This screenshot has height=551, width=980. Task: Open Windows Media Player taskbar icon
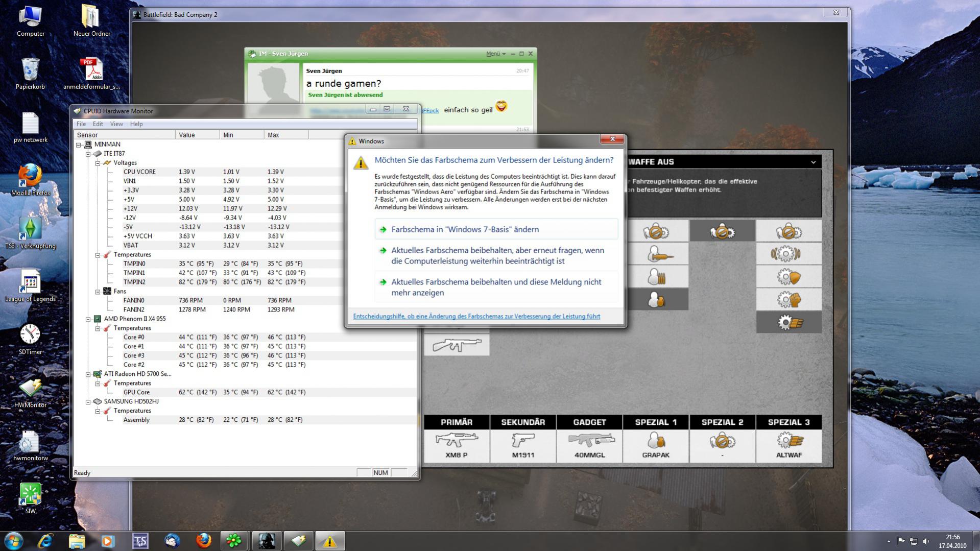(108, 541)
